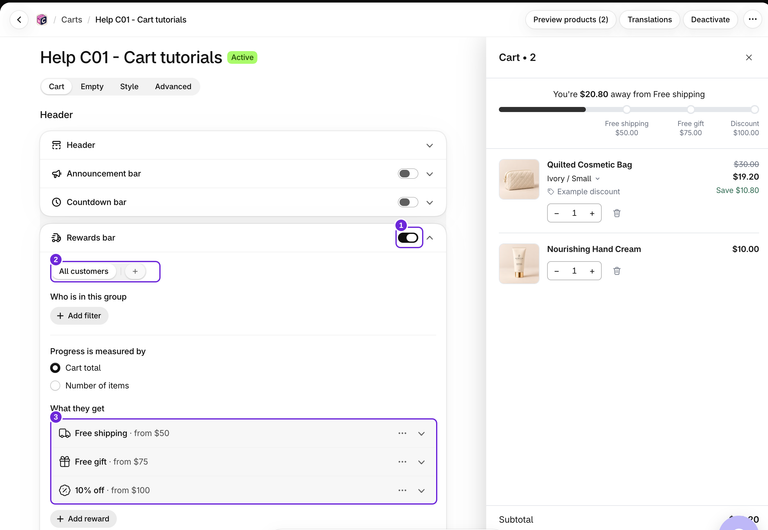Click the Free gift $75 progress marker
The width and height of the screenshot is (768, 530).
(691, 109)
